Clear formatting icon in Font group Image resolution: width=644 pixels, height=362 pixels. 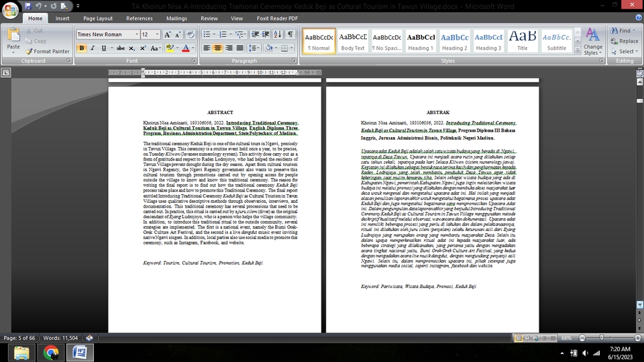click(190, 34)
